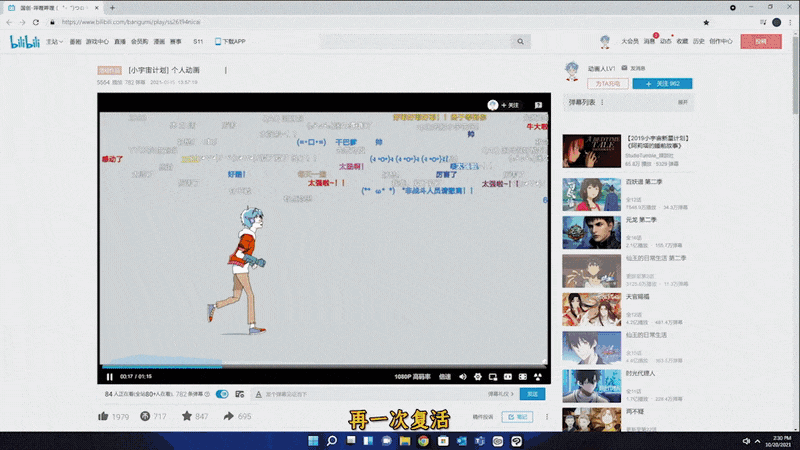Click the player volume speaker icon
Screen dimensions: 800x450
pos(463,377)
